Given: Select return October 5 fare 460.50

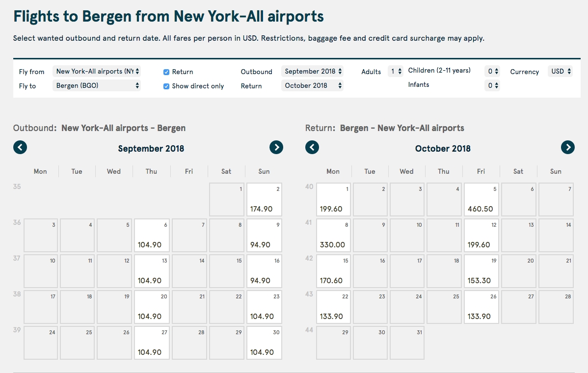Looking at the screenshot, I should [x=481, y=199].
